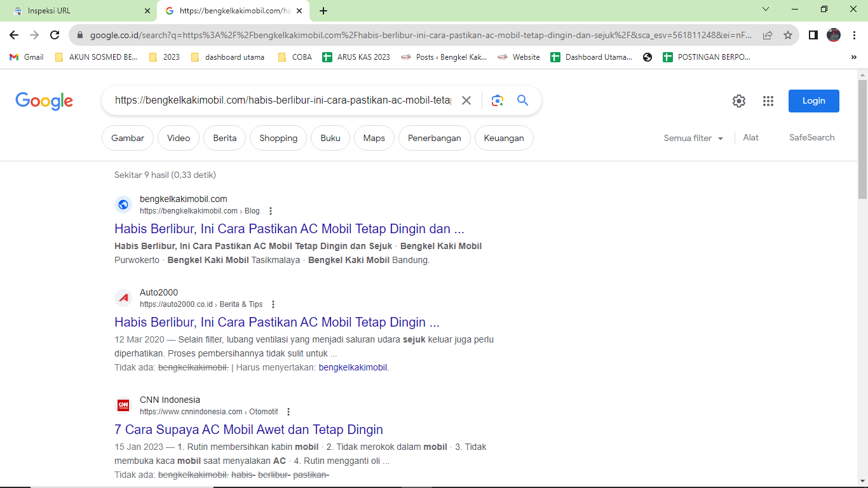The width and height of the screenshot is (868, 488).
Task: Open Dashboard Utama sheet bookmark
Action: [592, 57]
